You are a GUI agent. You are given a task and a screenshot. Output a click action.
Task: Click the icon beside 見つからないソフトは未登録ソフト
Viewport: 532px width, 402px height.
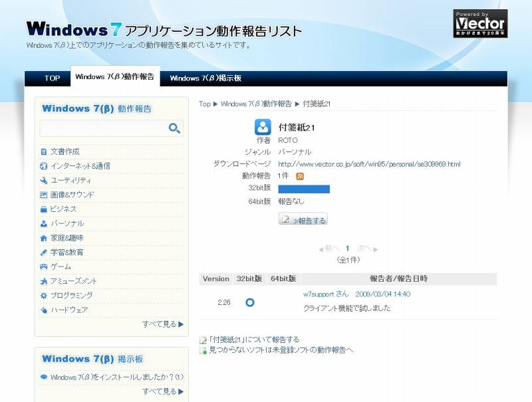click(203, 350)
